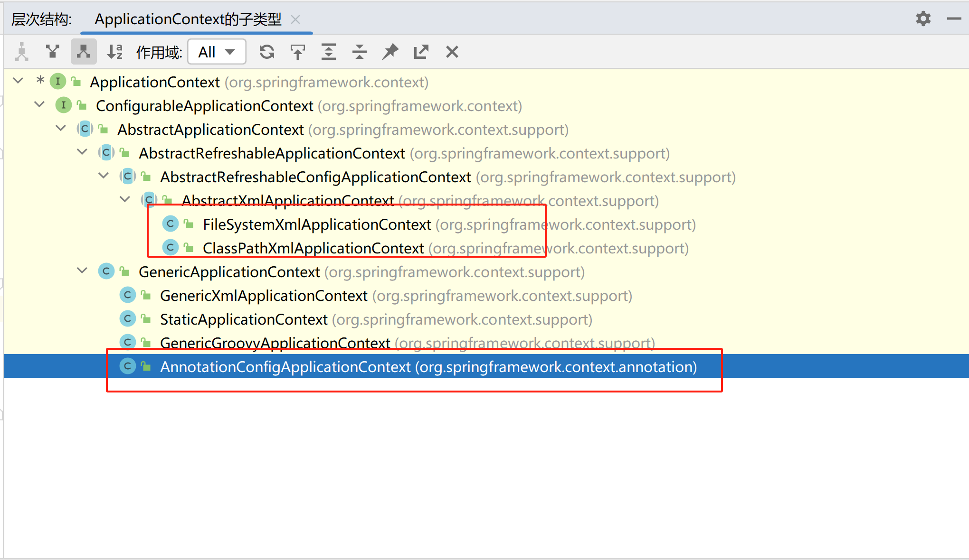The image size is (969, 560).
Task: Select ClassPathXmlApplicationContext row
Action: tap(486, 248)
